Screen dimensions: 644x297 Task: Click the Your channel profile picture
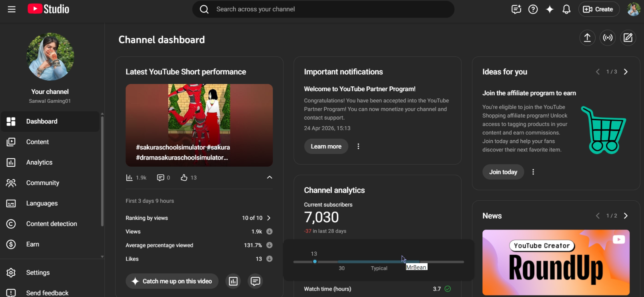click(50, 57)
